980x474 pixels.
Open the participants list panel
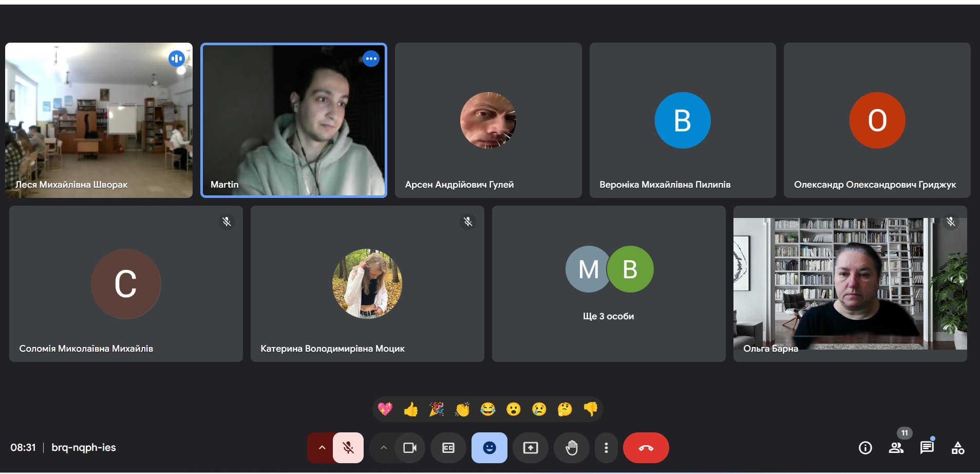coord(896,448)
